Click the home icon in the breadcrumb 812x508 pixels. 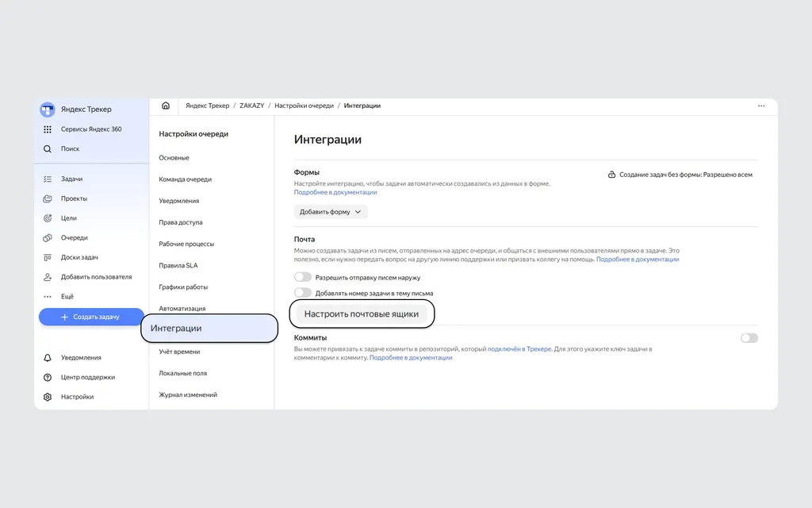166,106
